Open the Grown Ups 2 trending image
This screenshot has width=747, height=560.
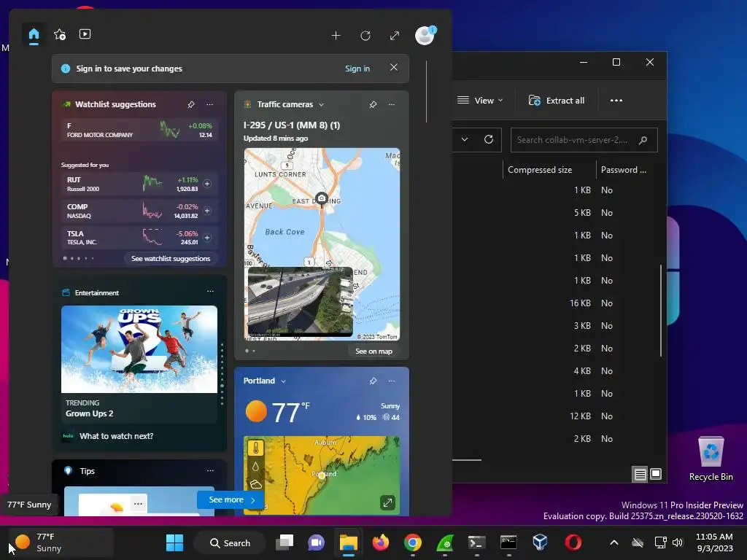139,349
